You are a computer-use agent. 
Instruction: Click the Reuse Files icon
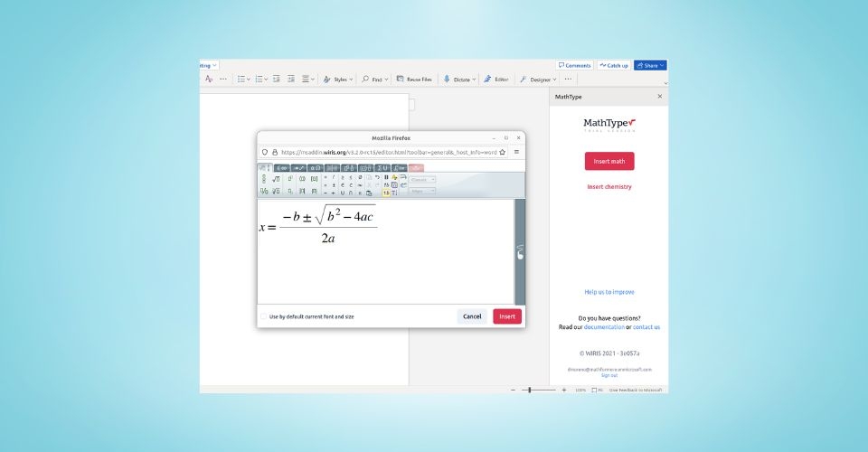401,80
